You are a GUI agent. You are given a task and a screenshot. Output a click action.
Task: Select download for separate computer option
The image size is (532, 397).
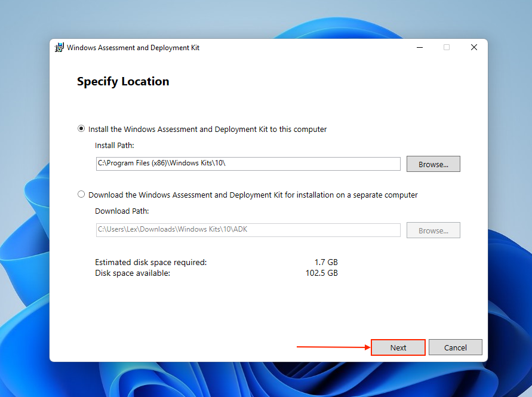click(x=81, y=195)
